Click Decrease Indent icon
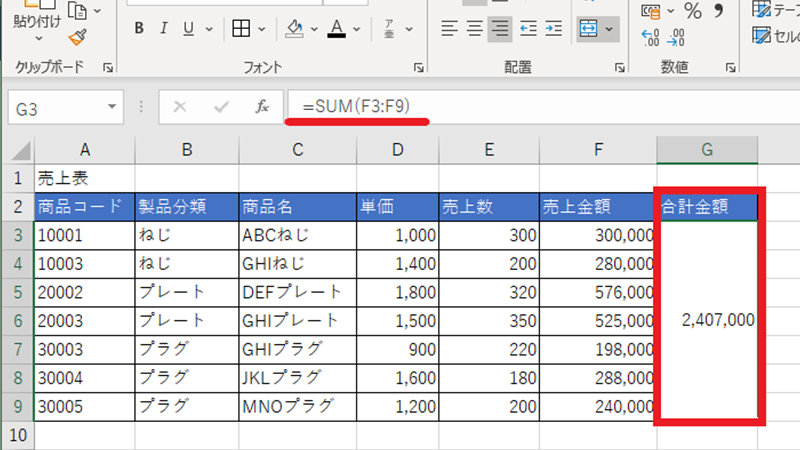The width and height of the screenshot is (800, 450). click(528, 29)
